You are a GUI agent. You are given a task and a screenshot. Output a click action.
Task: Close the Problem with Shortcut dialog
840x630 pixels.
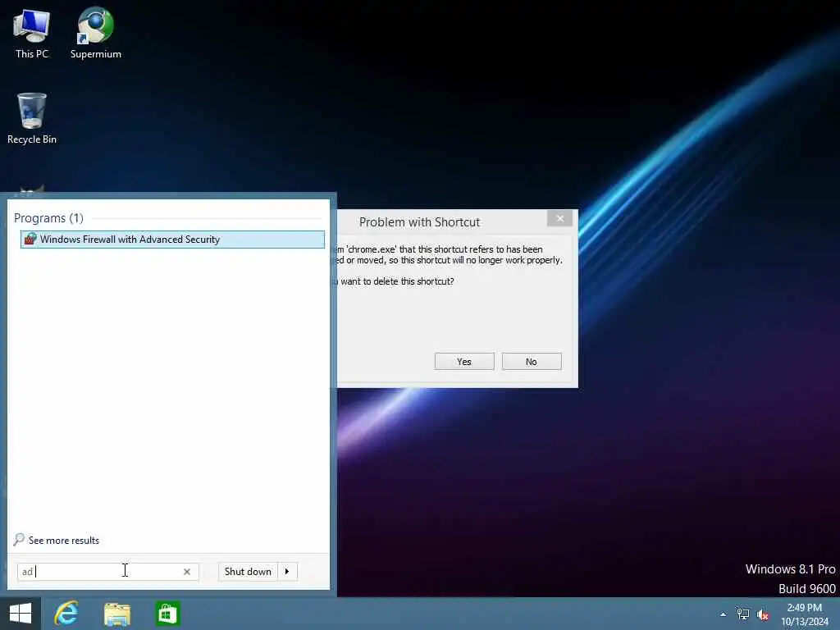(x=559, y=218)
